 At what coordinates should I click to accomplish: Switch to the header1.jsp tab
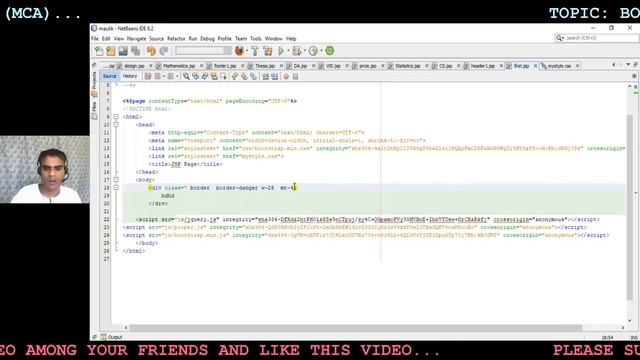(x=482, y=66)
